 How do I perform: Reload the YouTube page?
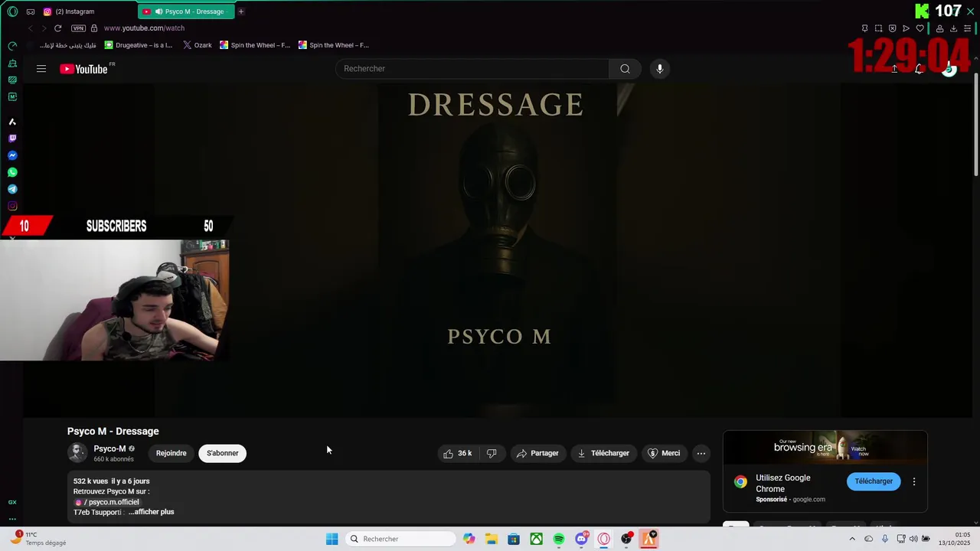[x=57, y=28]
